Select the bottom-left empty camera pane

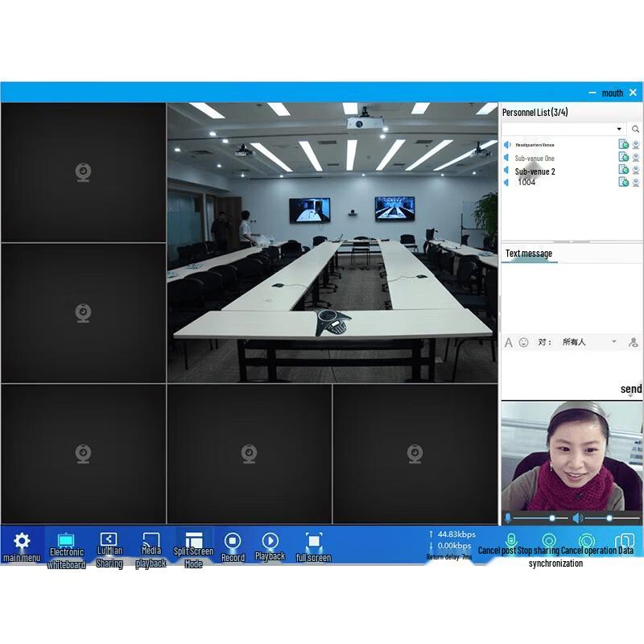[84, 454]
